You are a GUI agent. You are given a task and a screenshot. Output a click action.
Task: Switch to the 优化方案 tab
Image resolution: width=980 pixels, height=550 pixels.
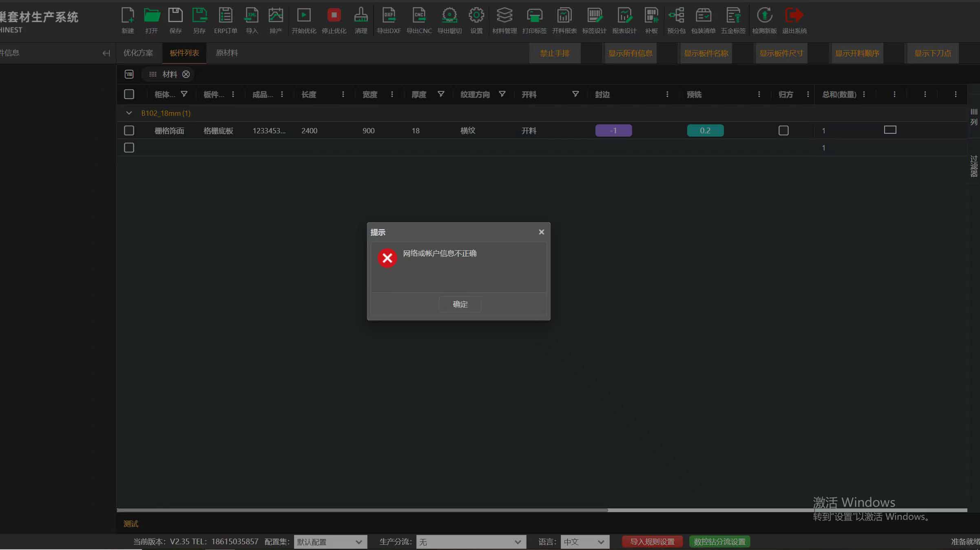[x=138, y=53]
